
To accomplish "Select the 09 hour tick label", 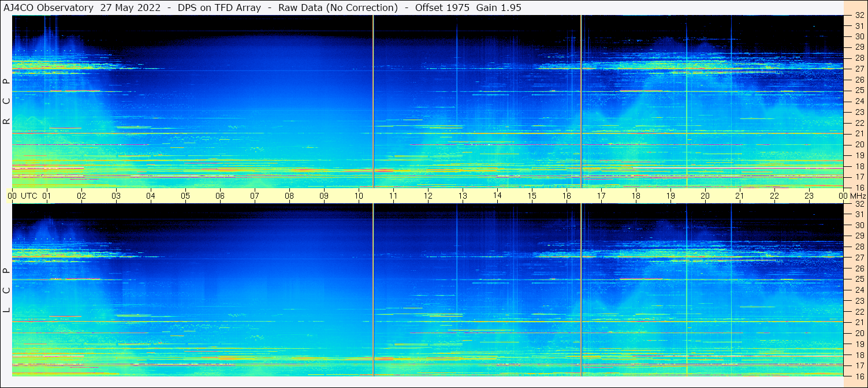I will click(324, 196).
